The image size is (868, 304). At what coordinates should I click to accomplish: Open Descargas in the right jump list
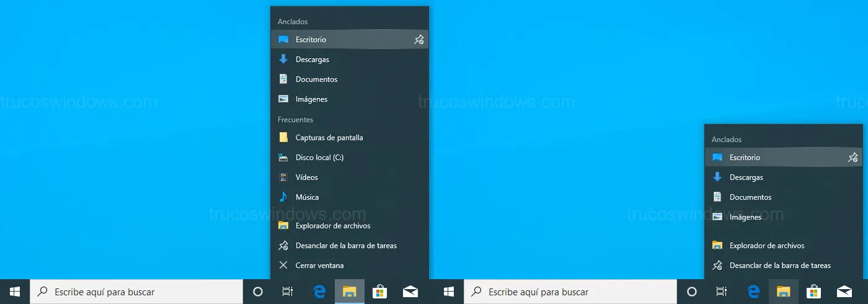pyautogui.click(x=746, y=177)
